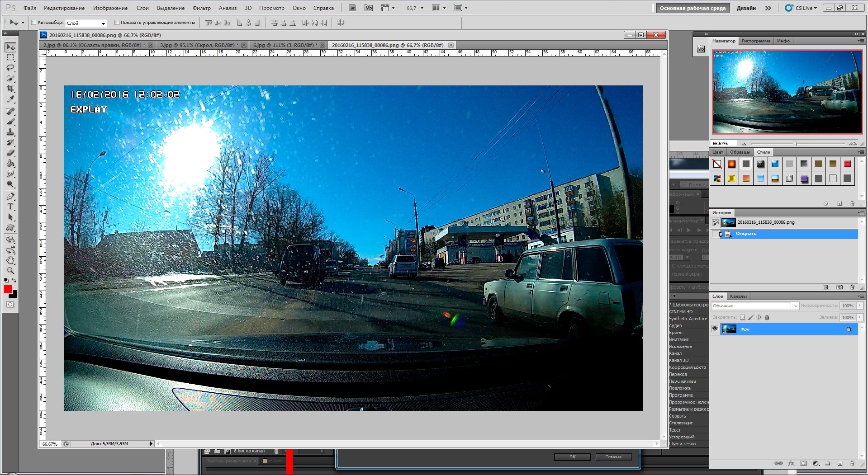This screenshot has height=475, width=868.
Task: Select the Path Selection tool
Action: pyautogui.click(x=10, y=217)
